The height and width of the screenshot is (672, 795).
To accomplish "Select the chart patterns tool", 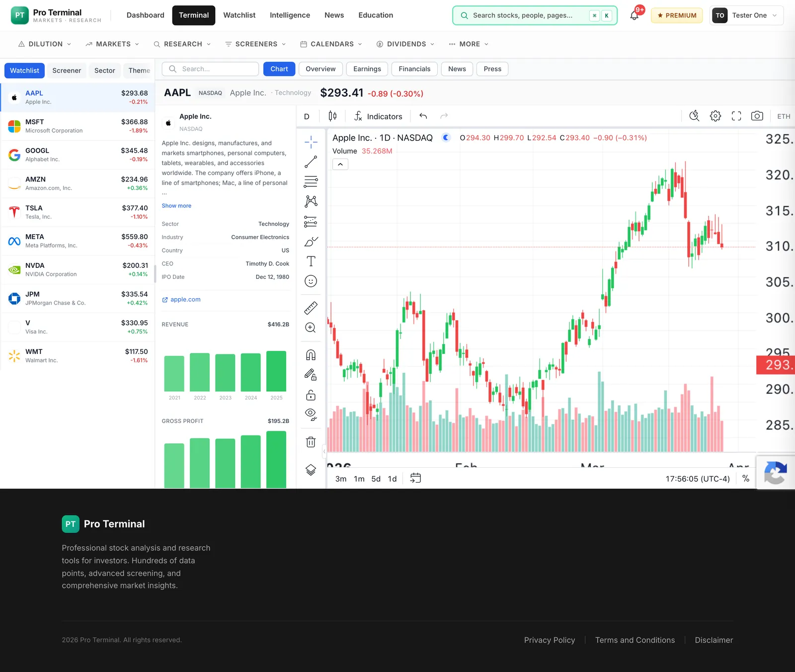I will tap(311, 201).
